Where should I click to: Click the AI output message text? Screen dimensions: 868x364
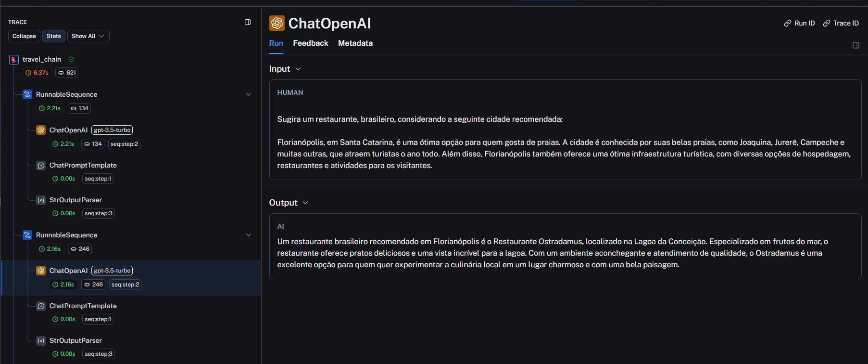click(553, 253)
